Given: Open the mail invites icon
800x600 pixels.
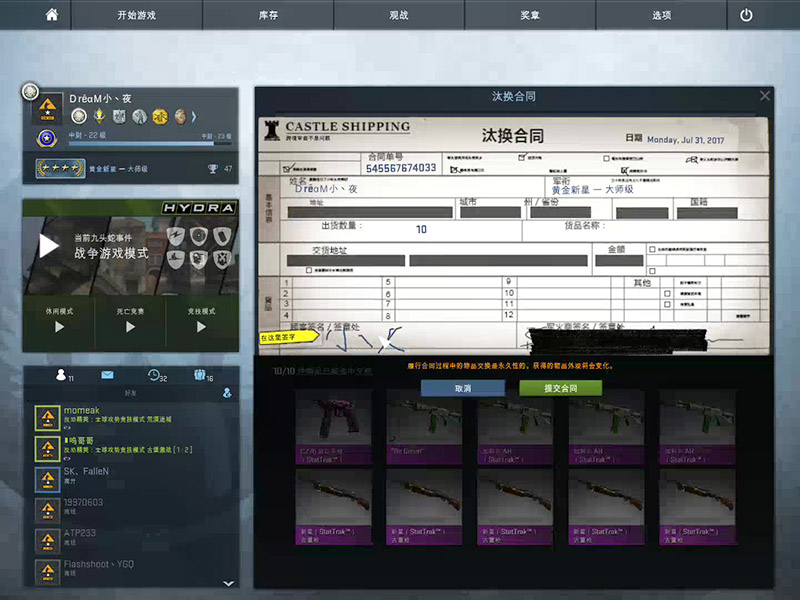Looking at the screenshot, I should (x=107, y=375).
